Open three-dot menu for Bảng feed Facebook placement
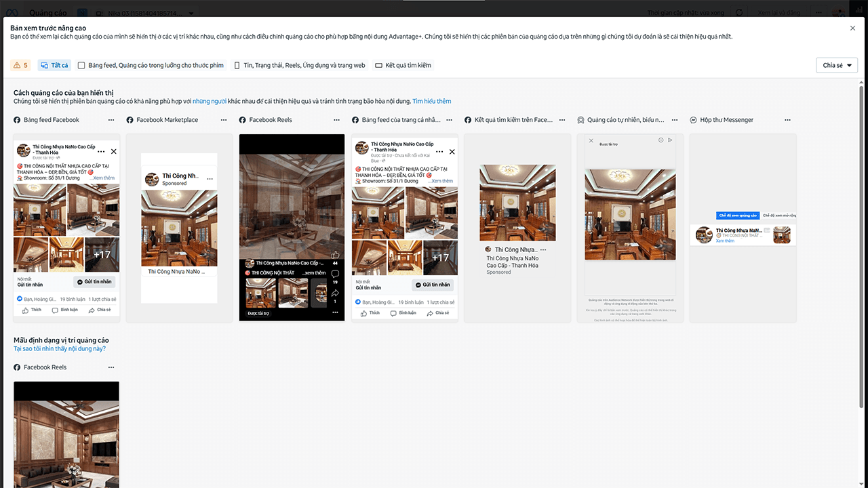 [111, 120]
